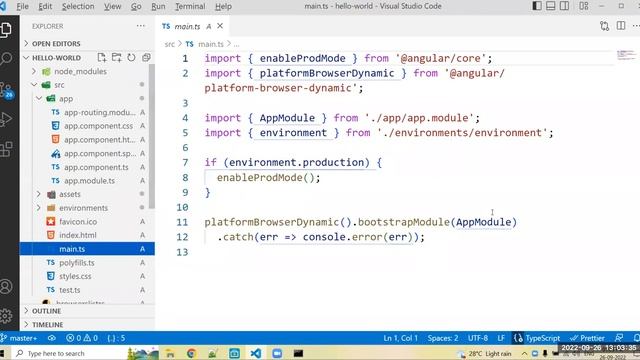Open the Explorer view in activity bar
The image size is (640, 360).
7,29
